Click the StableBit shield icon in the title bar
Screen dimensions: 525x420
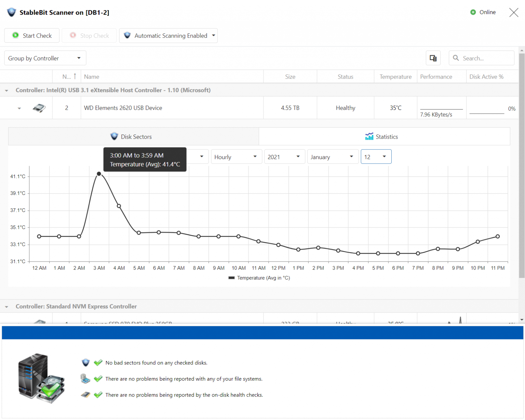point(11,12)
